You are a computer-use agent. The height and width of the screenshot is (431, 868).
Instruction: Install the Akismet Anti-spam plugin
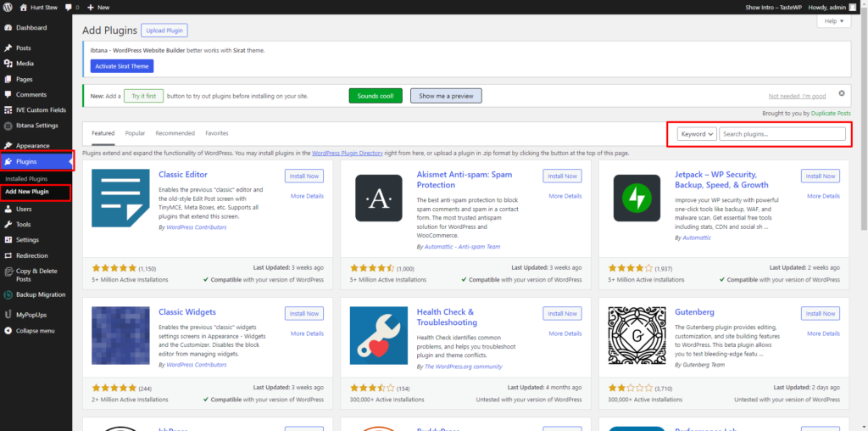tap(562, 176)
